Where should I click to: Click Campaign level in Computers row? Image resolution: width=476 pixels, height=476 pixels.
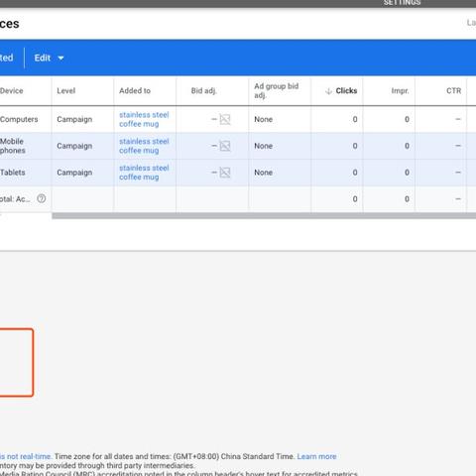[74, 119]
